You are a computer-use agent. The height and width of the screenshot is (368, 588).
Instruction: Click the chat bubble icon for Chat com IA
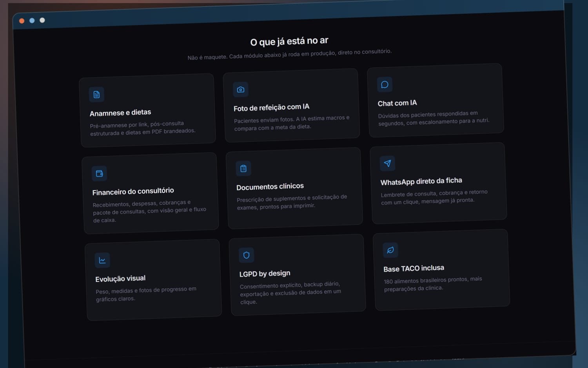coord(385,84)
